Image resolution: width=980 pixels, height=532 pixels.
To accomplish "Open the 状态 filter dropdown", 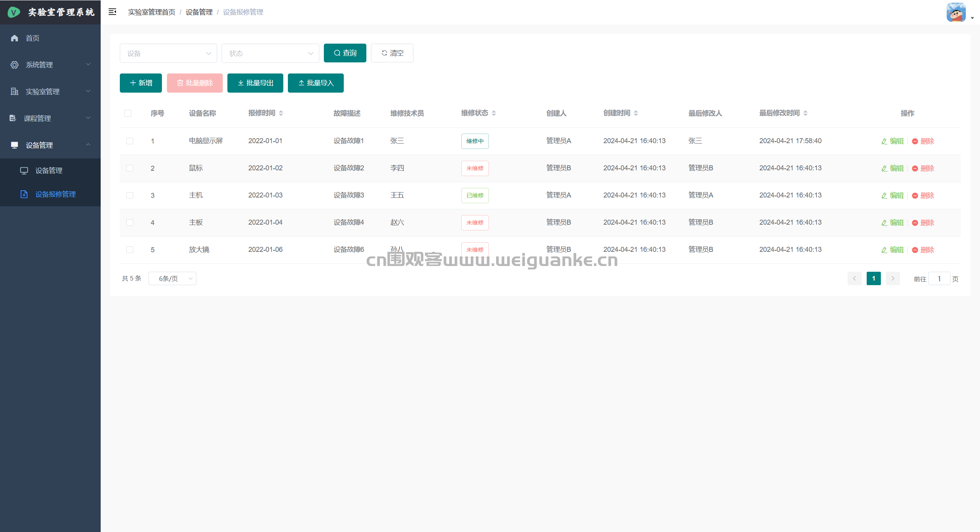I will tap(270, 53).
